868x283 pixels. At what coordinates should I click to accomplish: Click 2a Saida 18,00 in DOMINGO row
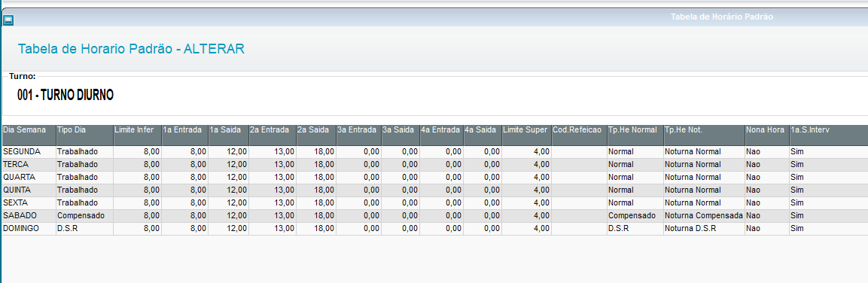[x=316, y=228]
